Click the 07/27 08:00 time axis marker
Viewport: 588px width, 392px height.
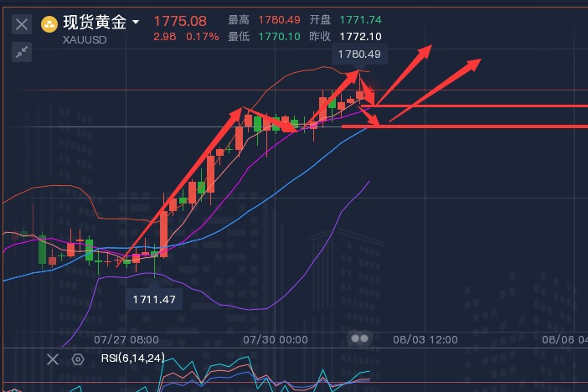coord(126,340)
